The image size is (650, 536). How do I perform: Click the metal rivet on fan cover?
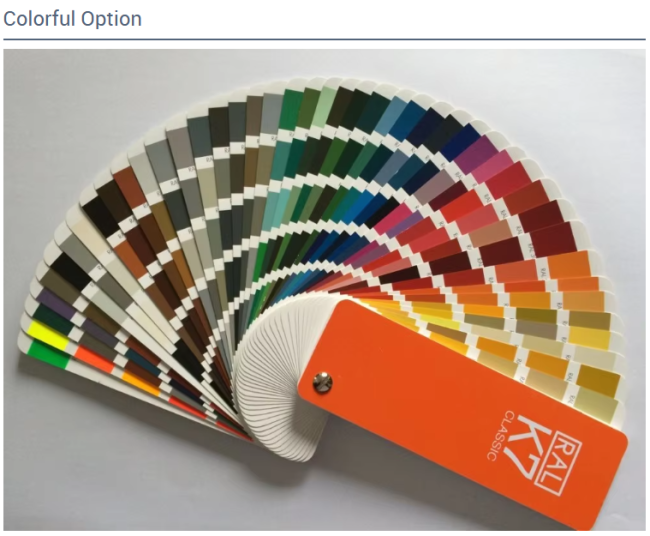click(322, 381)
